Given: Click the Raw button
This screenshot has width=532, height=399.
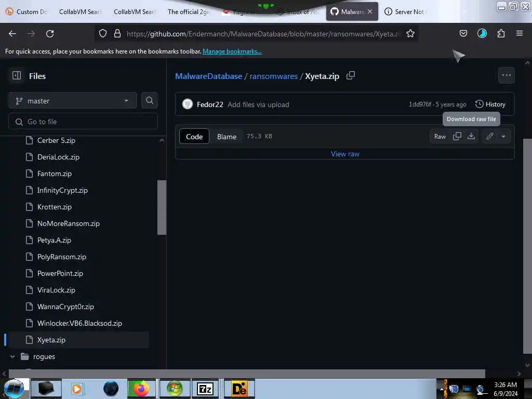Looking at the screenshot, I should click(440, 137).
